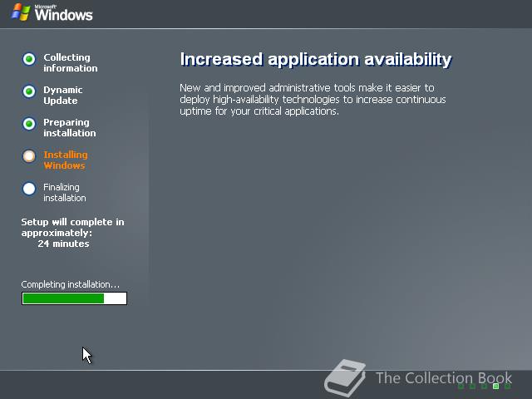
Task: Click the bright highlighted slide indicator square
Action: coord(495,386)
